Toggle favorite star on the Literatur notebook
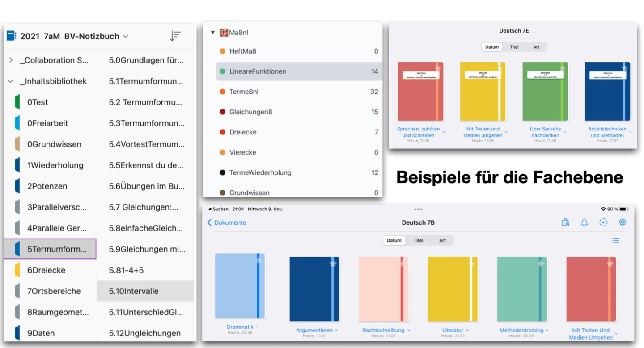644x348 pixels. [471, 264]
